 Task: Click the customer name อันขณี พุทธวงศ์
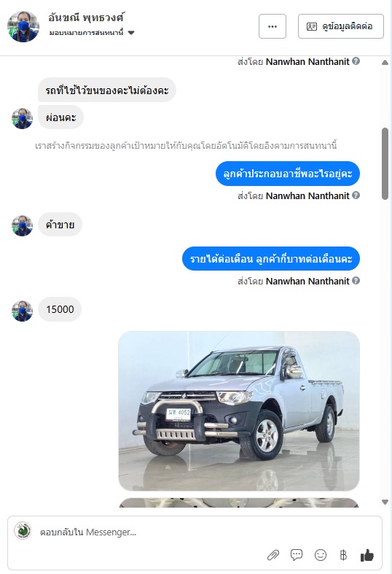[x=86, y=18]
